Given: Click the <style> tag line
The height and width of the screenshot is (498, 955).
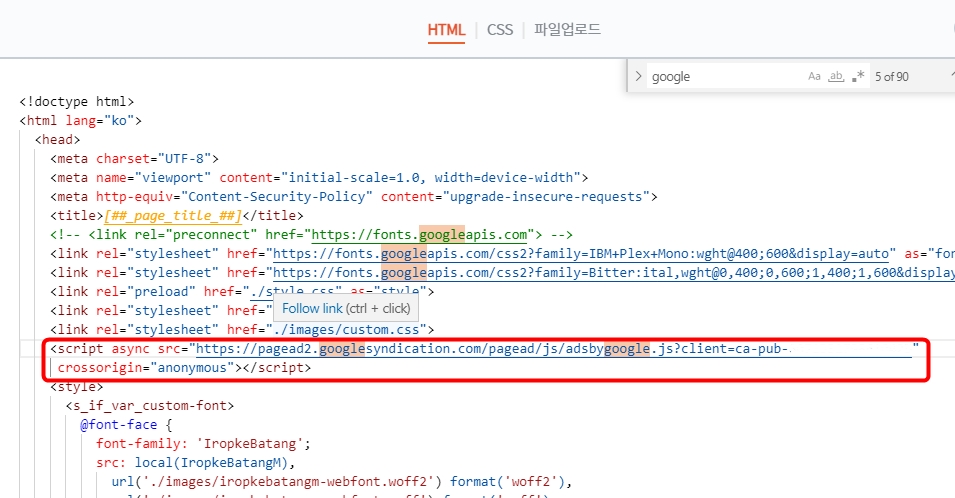Looking at the screenshot, I should [x=77, y=387].
